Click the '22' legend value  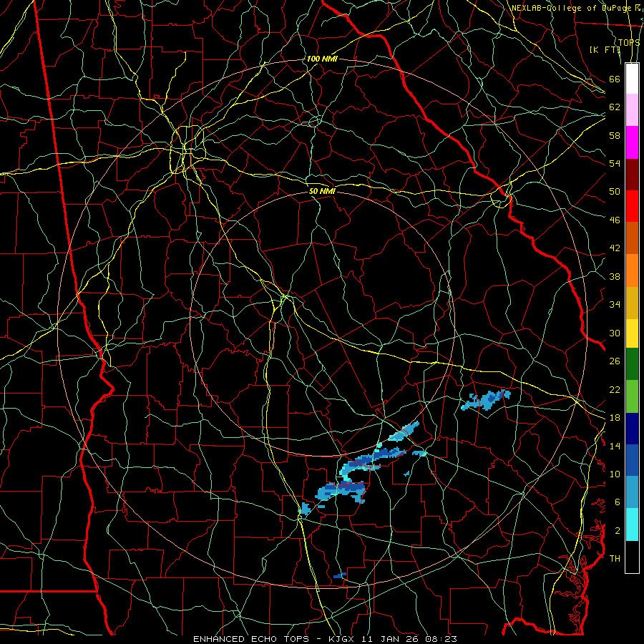click(x=615, y=389)
